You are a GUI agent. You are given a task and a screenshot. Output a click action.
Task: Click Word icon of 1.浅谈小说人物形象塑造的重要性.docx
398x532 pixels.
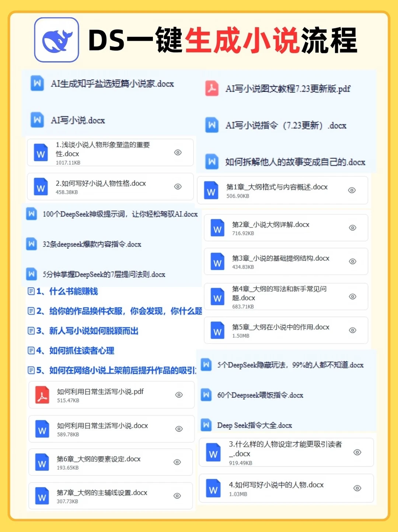pyautogui.click(x=41, y=152)
